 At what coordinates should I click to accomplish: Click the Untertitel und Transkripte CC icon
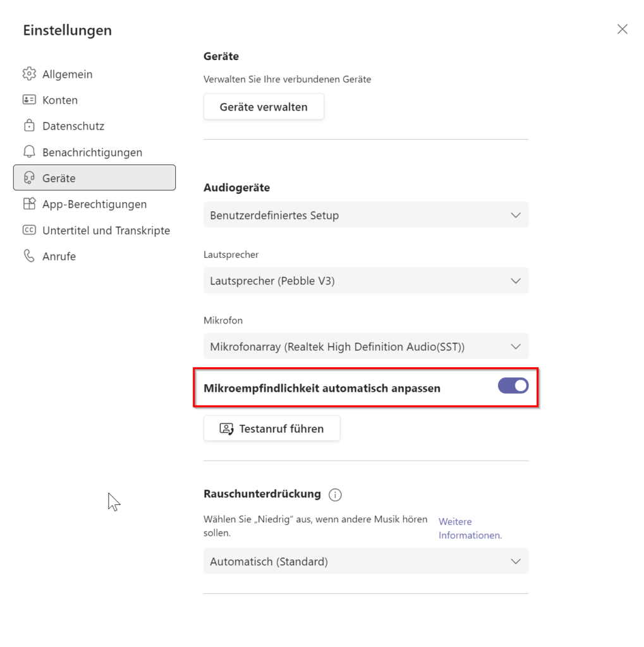tap(29, 230)
